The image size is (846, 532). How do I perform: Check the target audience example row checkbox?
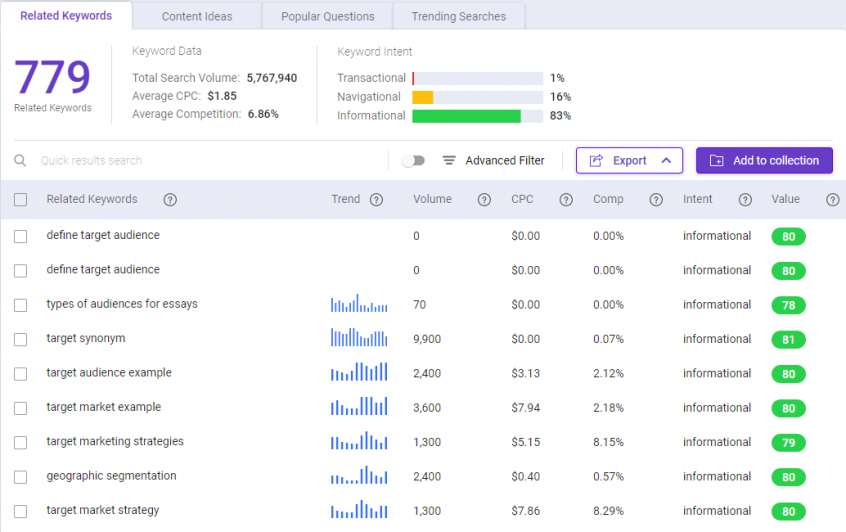click(21, 374)
